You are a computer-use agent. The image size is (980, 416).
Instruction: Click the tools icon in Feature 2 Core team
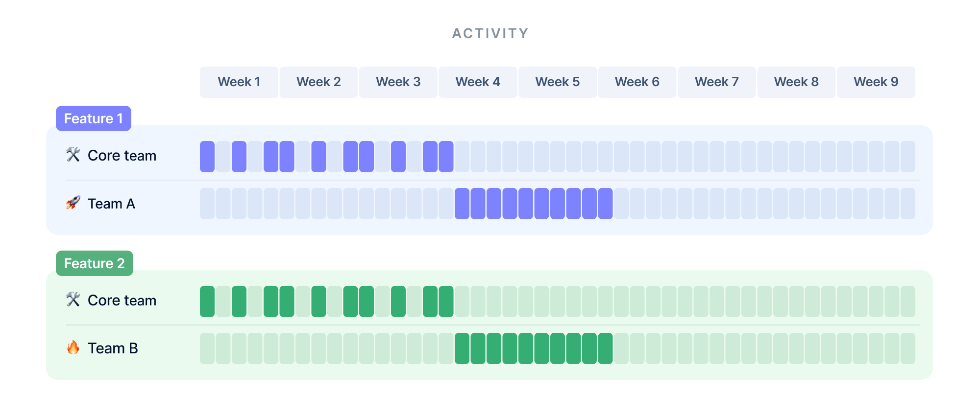[73, 300]
